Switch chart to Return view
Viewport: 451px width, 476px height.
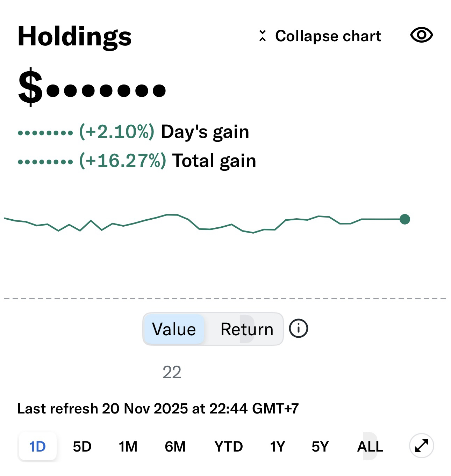[x=247, y=329]
